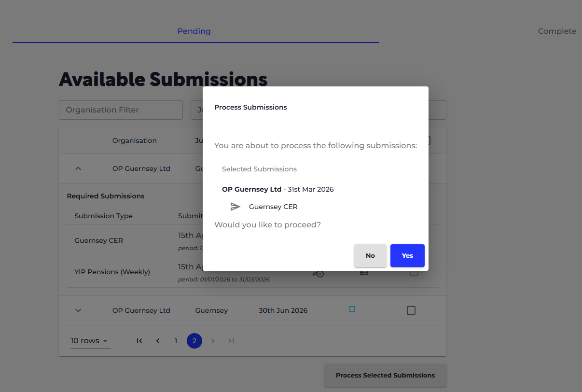Tick the YIP Pensions (Weekly) submission checkbox
582x392 pixels.
click(x=414, y=273)
